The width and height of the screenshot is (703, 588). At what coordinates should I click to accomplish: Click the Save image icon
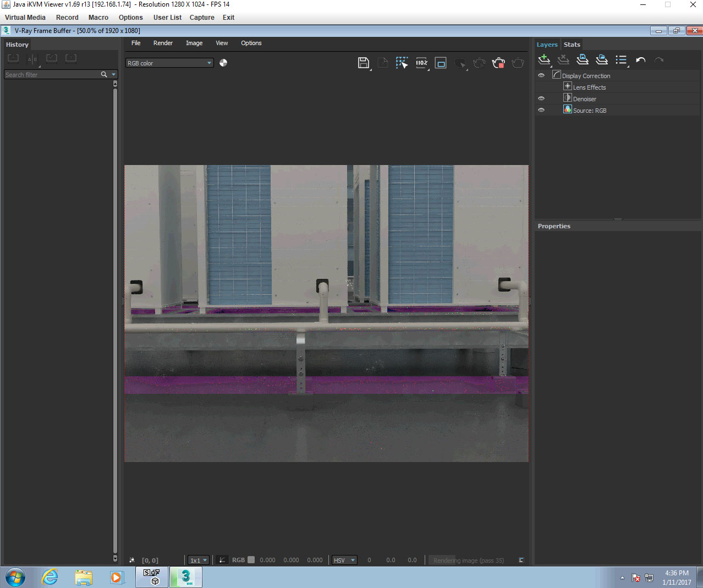coord(363,63)
